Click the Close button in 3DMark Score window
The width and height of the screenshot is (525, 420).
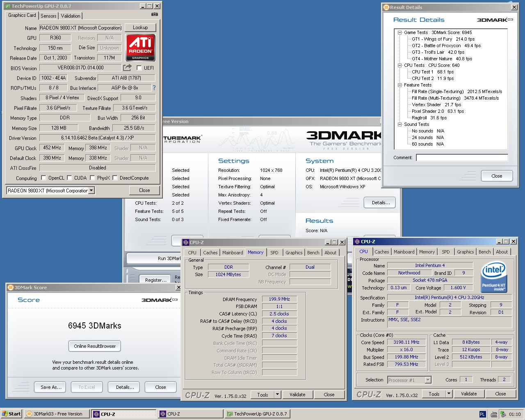[x=160, y=387]
